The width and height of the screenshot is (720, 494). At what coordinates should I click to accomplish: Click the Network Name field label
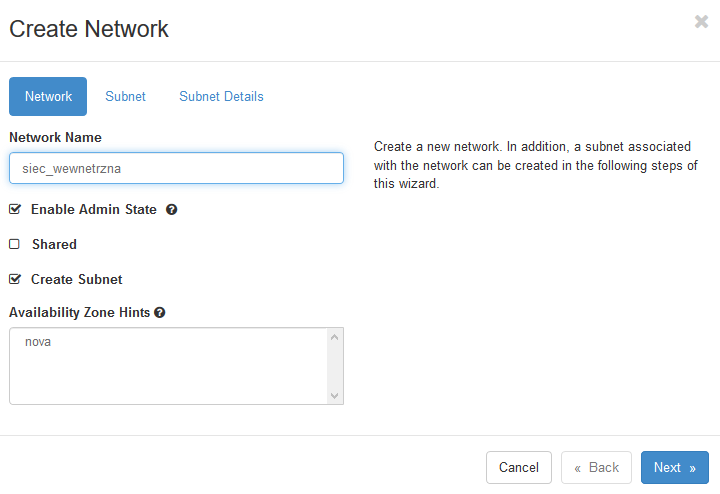(x=56, y=137)
